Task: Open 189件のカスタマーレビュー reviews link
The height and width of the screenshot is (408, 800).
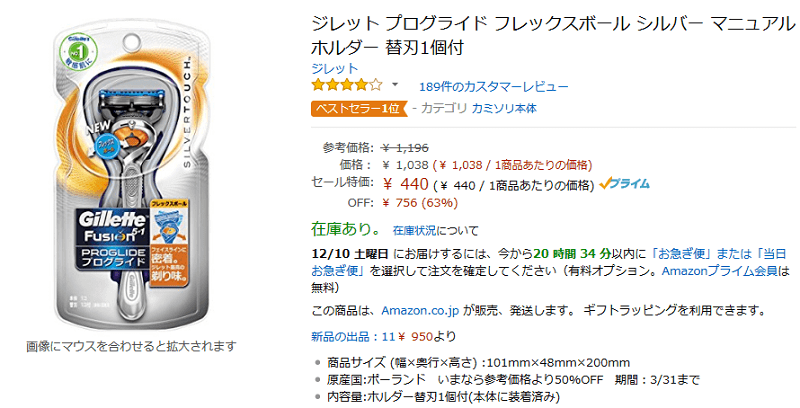Action: click(x=480, y=86)
